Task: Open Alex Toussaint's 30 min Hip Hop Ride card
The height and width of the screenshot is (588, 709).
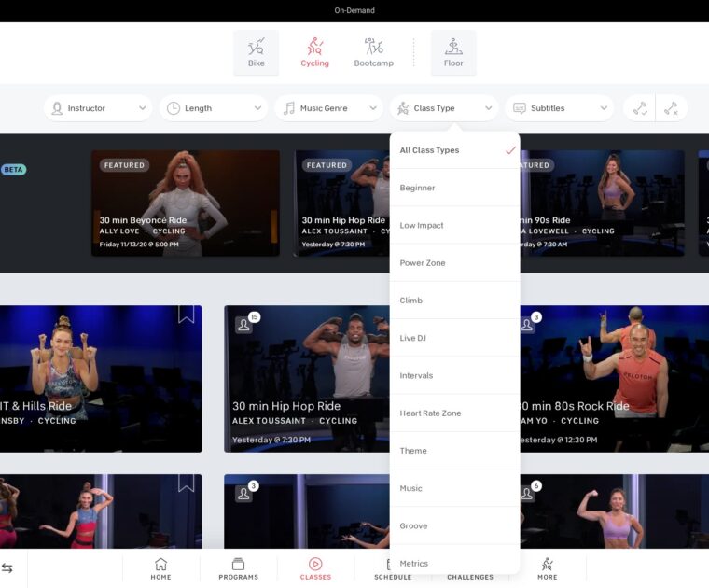Action: point(307,378)
